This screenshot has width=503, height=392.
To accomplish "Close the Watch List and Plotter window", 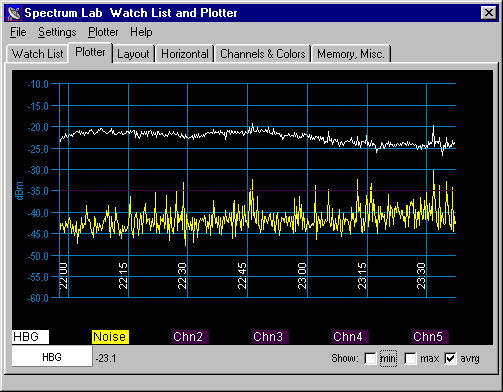I will (x=489, y=13).
